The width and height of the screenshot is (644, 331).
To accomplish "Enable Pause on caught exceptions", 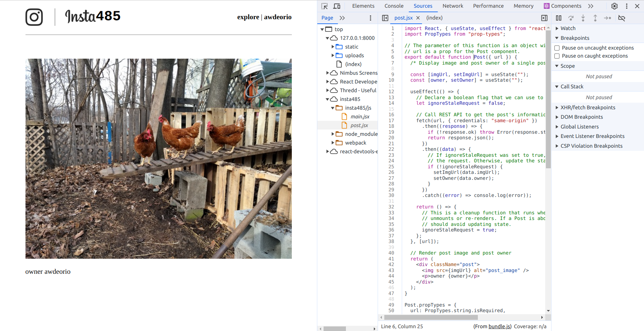I will pos(557,56).
